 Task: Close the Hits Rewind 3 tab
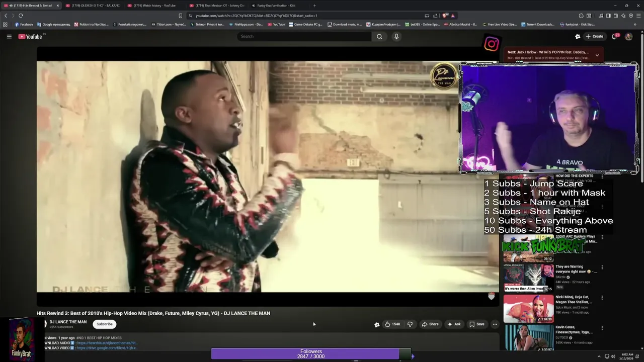(57, 6)
